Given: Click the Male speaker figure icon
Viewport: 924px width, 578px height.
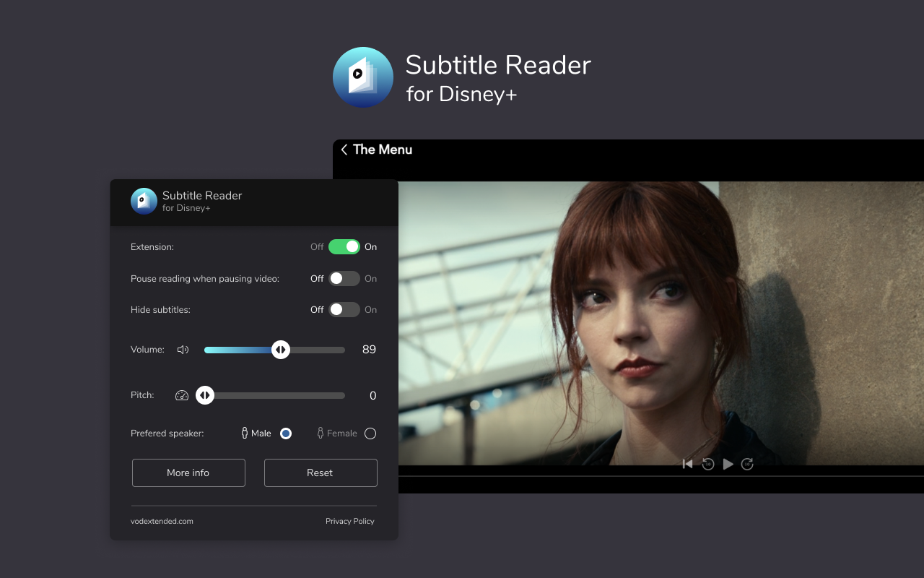Looking at the screenshot, I should 245,433.
